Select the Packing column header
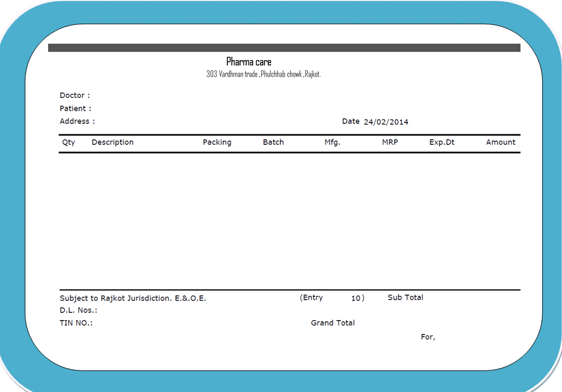562x392 pixels. pyautogui.click(x=217, y=142)
